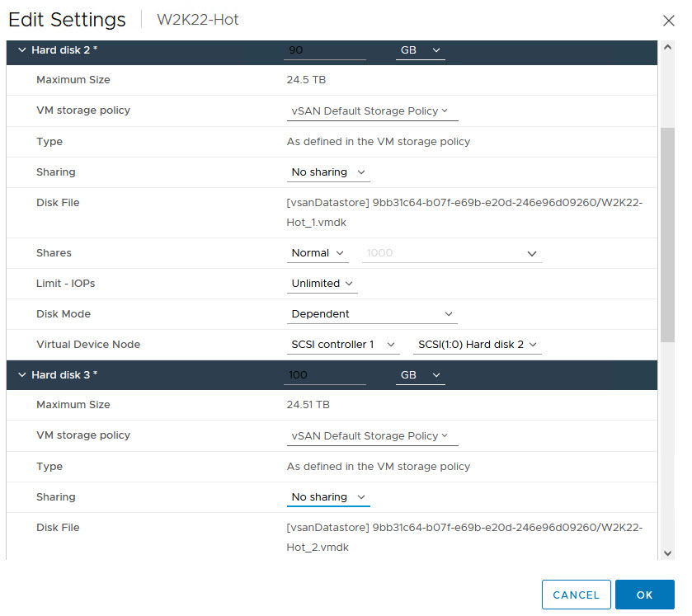The height and width of the screenshot is (616, 692).
Task: Open the Shares Normal dropdown
Action: [x=318, y=253]
